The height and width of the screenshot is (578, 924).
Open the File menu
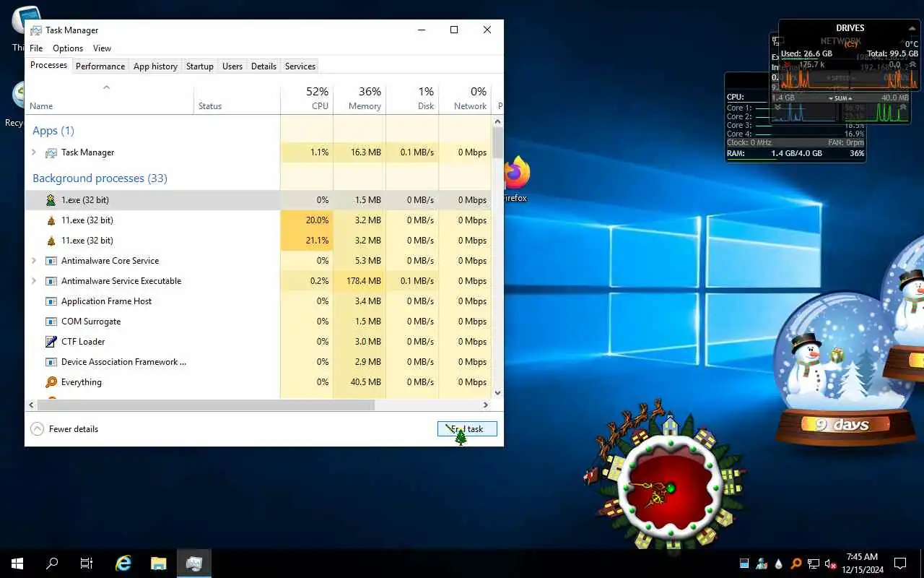[x=36, y=48]
